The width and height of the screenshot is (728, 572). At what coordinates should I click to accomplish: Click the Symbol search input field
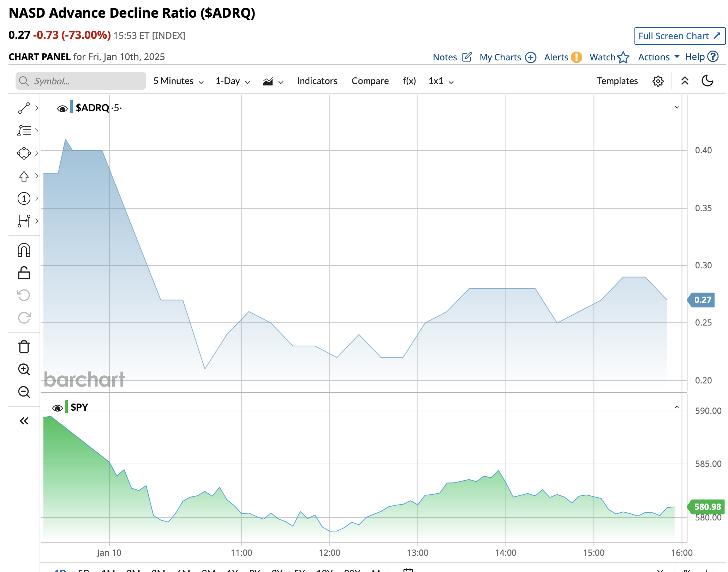click(x=81, y=81)
